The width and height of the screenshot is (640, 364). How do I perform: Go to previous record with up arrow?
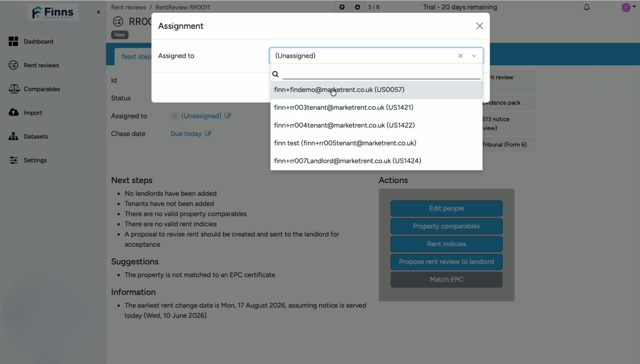click(x=342, y=7)
